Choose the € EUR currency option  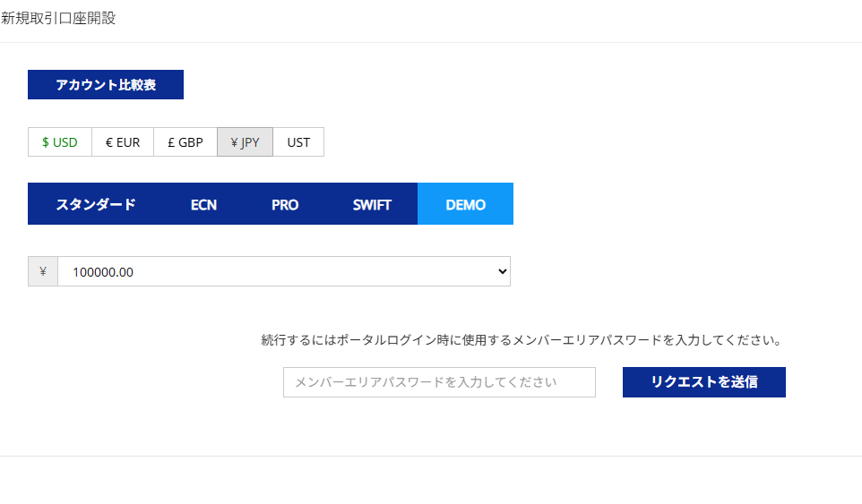point(123,142)
